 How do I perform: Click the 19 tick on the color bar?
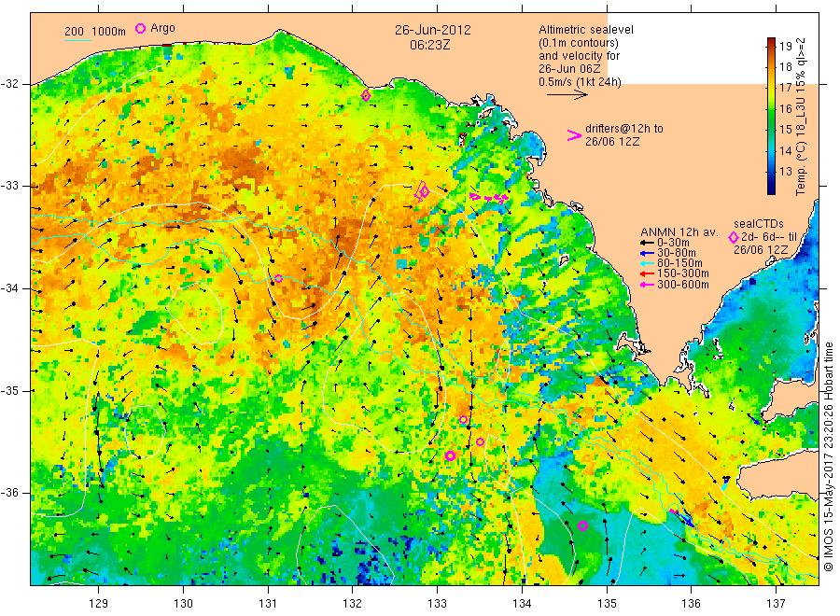click(785, 46)
